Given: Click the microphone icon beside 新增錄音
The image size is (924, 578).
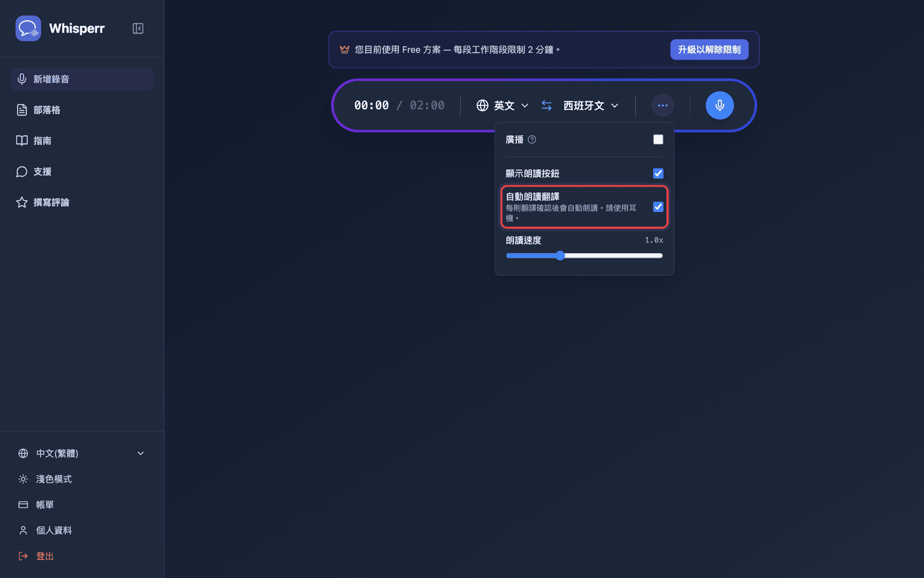Looking at the screenshot, I should coord(22,79).
